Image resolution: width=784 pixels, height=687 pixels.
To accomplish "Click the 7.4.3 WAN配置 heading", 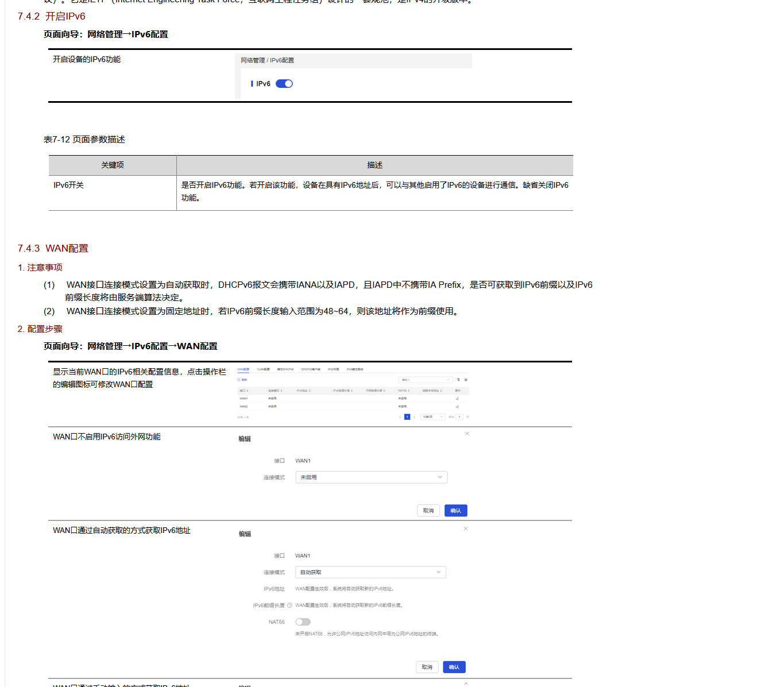I will click(x=53, y=248).
